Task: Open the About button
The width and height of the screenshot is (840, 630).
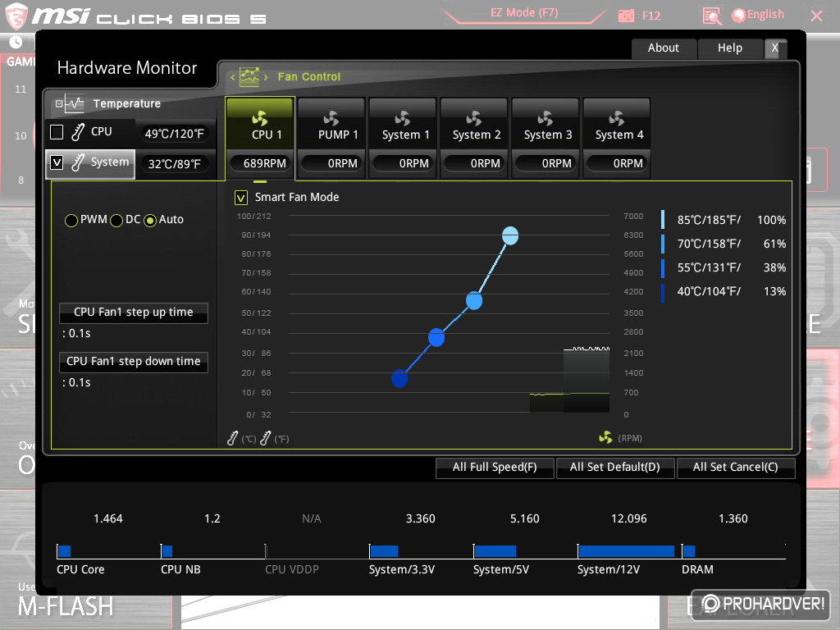Action: tap(664, 48)
